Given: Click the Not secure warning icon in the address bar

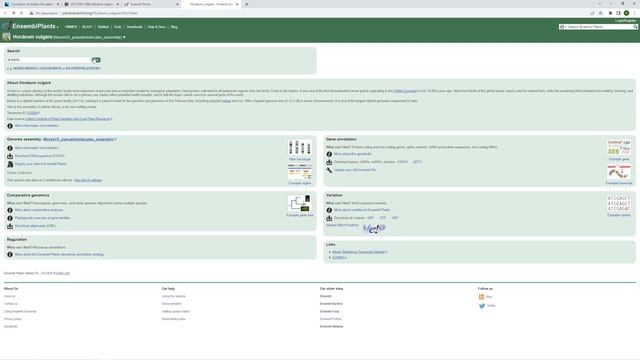Looking at the screenshot, I should (31, 13).
